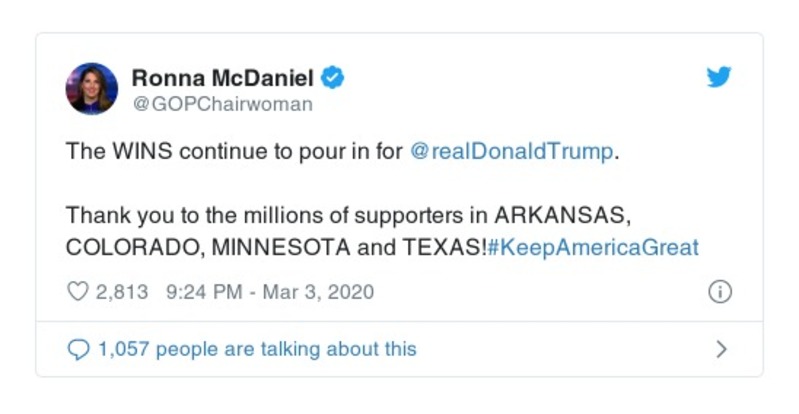This screenshot has height=414, width=799.
Task: Open Ronna McDaniel's profile picture
Action: [x=92, y=89]
